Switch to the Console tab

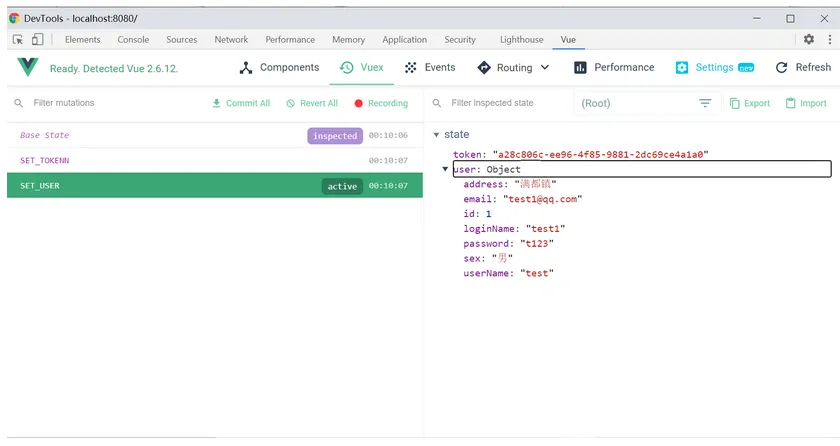tap(133, 40)
